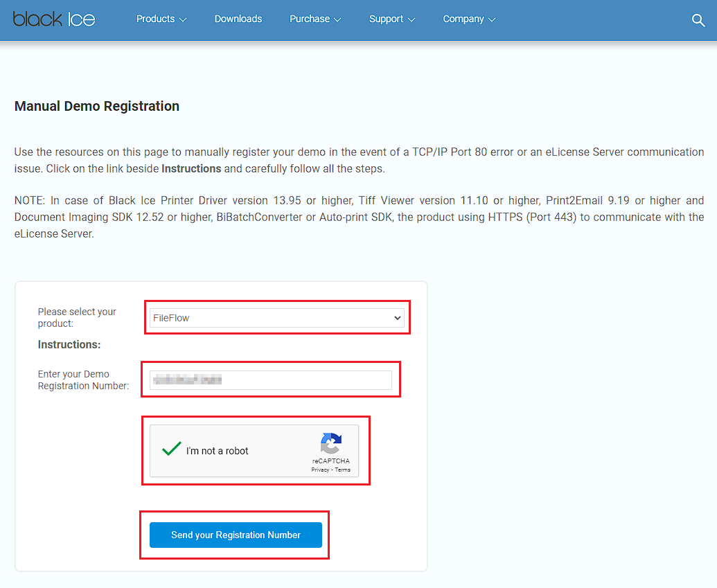Focus the Demo Registration Number field
Screen dimensions: 717x588
click(x=271, y=380)
